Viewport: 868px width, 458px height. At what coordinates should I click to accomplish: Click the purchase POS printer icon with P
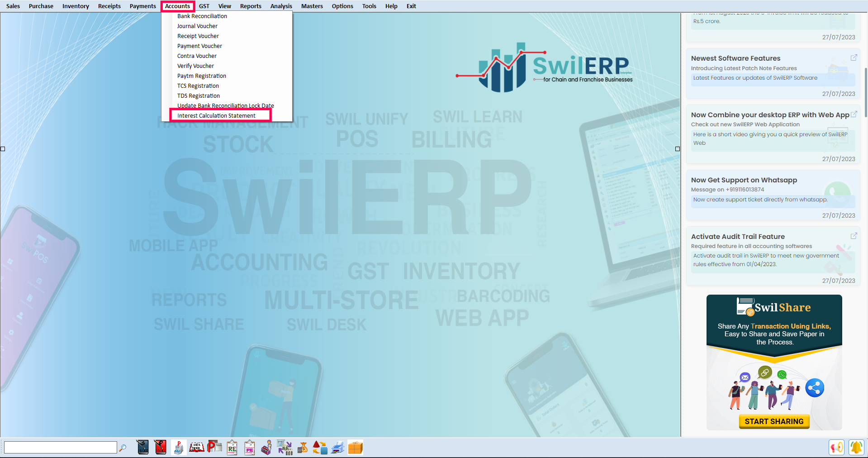(x=178, y=447)
